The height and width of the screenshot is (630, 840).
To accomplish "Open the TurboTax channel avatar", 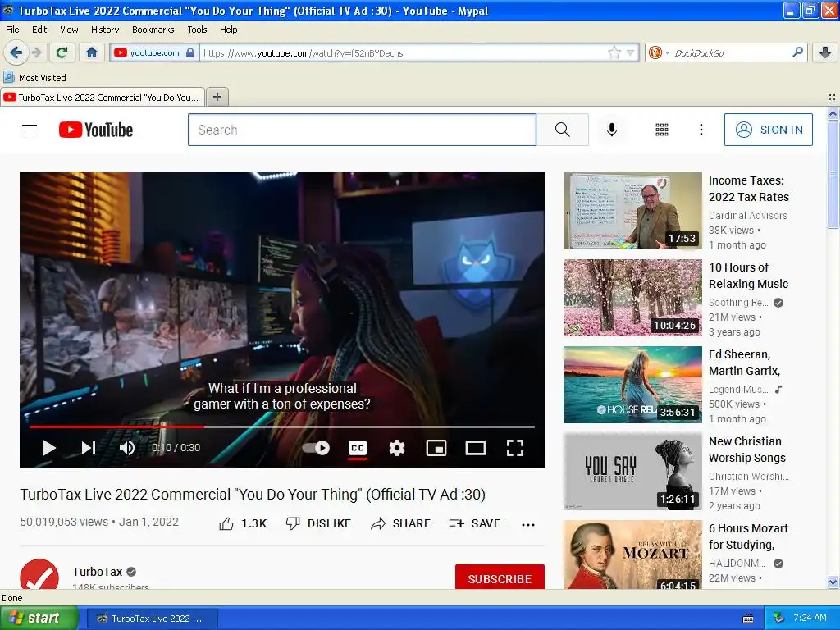I will click(39, 574).
